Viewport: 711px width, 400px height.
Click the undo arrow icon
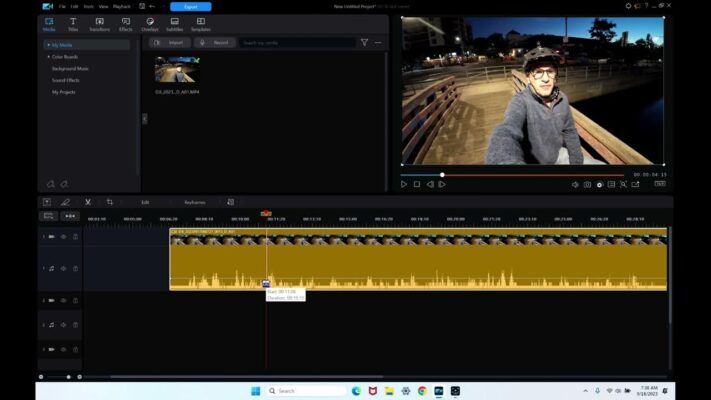[152, 7]
